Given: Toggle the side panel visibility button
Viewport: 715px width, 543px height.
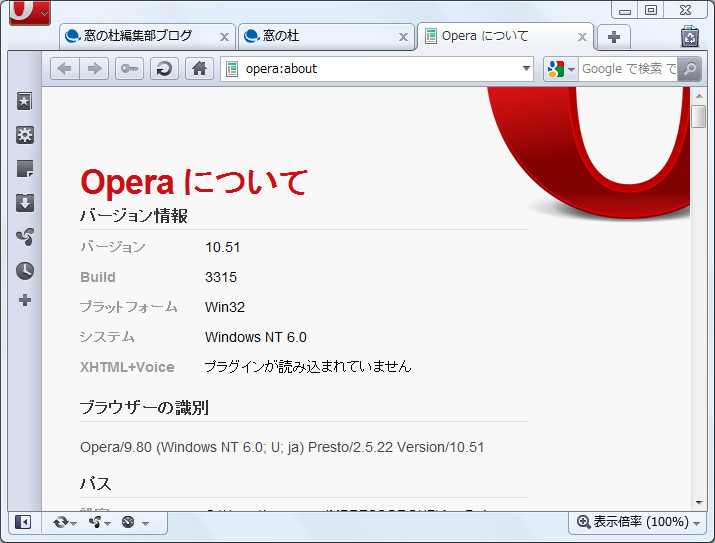Looking at the screenshot, I should (23, 522).
